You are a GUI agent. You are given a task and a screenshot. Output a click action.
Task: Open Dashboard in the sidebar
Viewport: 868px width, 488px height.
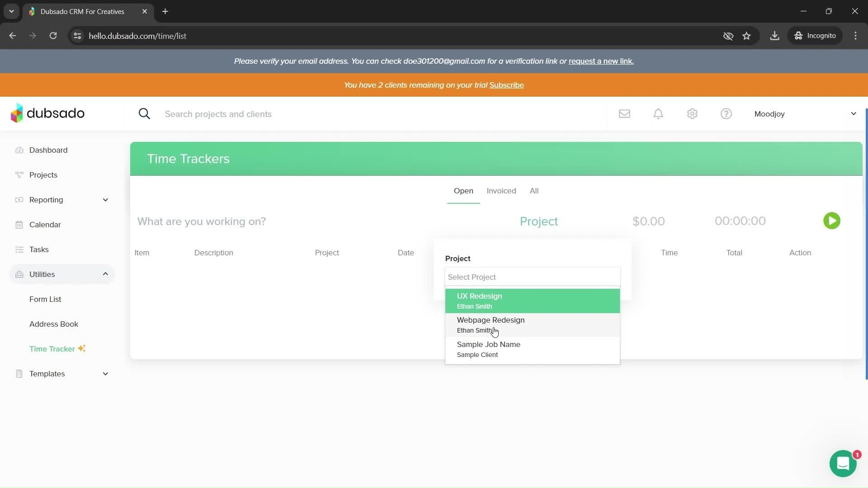pyautogui.click(x=48, y=150)
